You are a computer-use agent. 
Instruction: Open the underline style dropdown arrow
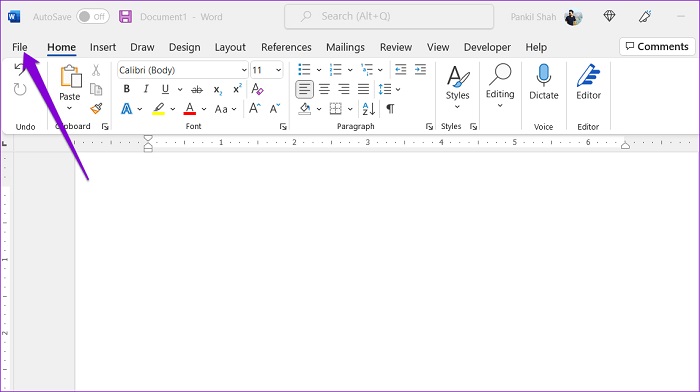180,90
